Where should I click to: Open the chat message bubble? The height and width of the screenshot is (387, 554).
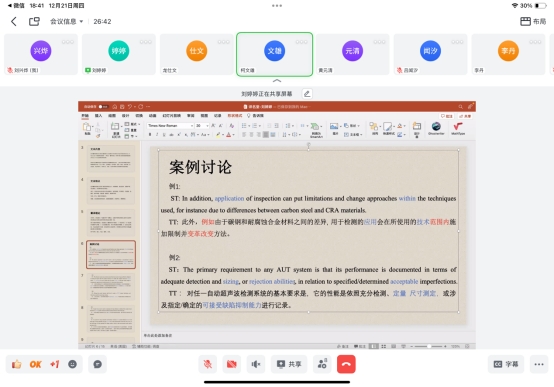click(x=98, y=364)
